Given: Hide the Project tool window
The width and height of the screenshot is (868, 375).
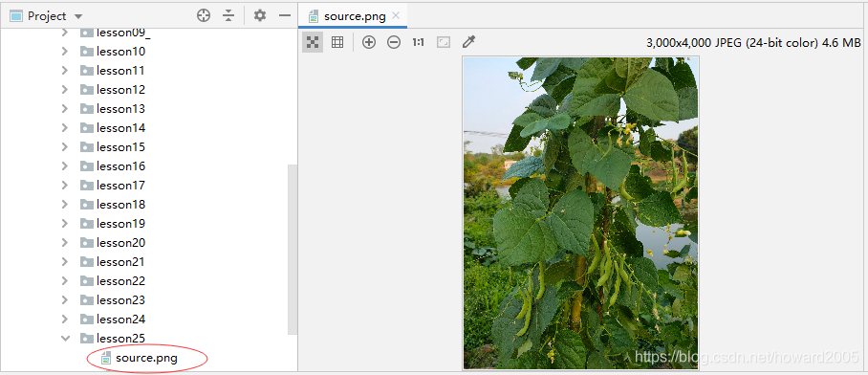Looking at the screenshot, I should 285,16.
